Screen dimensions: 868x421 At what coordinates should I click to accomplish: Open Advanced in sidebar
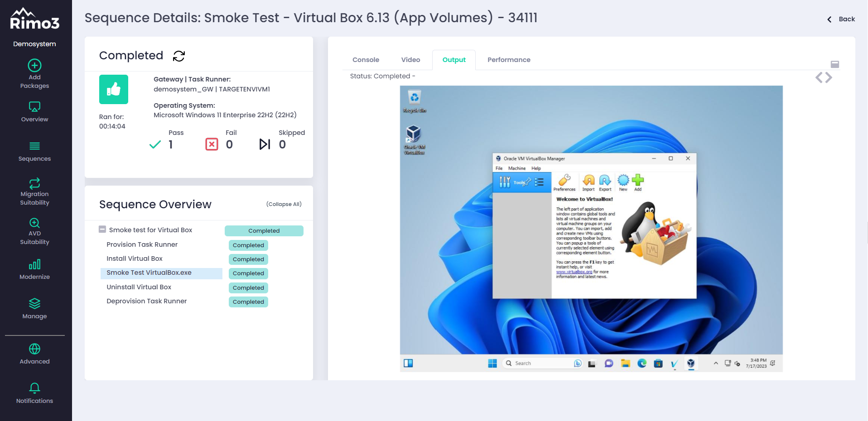[34, 354]
